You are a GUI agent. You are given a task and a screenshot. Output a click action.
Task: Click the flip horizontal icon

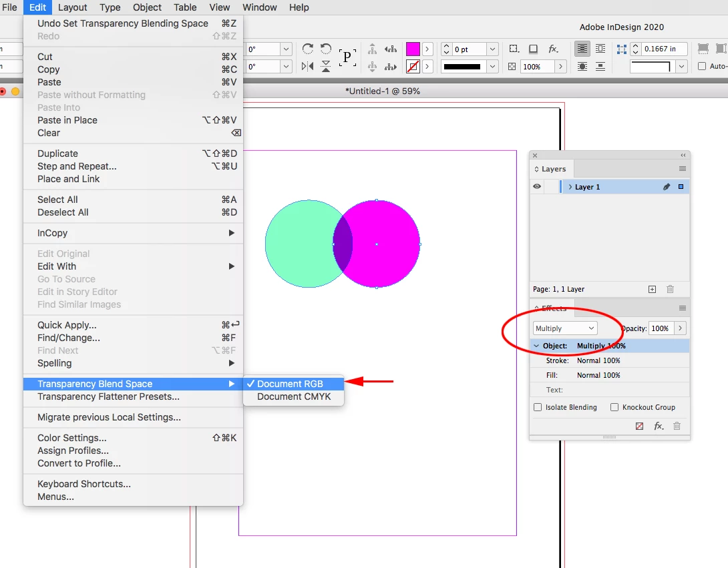coord(307,66)
